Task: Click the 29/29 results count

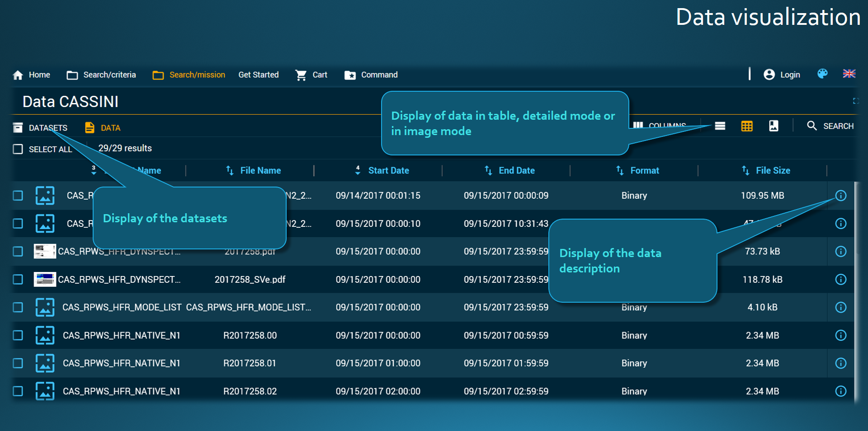Action: point(125,148)
